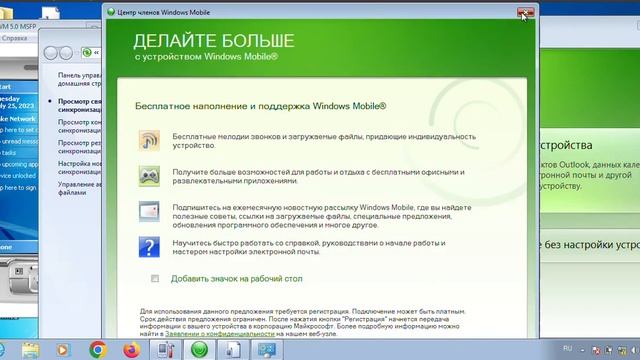
Task: Switch to the green Windows Mobile Device Center taskbar button
Action: (200, 350)
